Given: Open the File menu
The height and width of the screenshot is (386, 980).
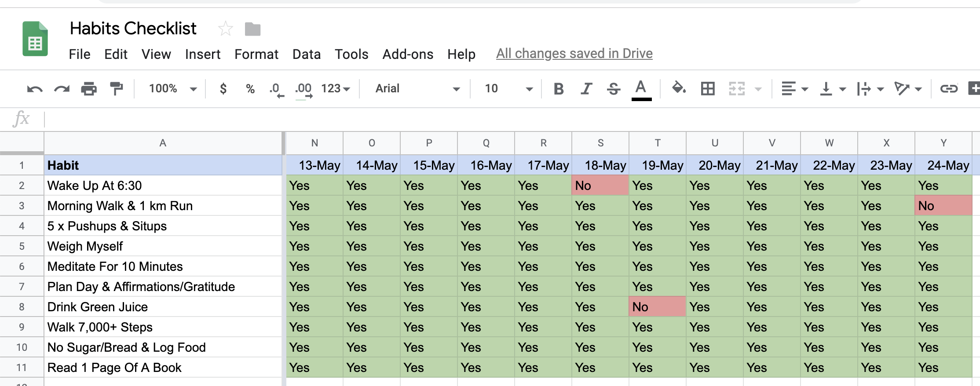Looking at the screenshot, I should pos(80,54).
